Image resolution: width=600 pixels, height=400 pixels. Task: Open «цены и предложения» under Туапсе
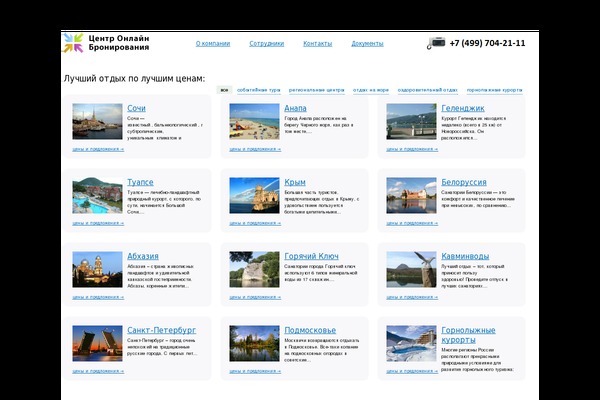pos(98,223)
